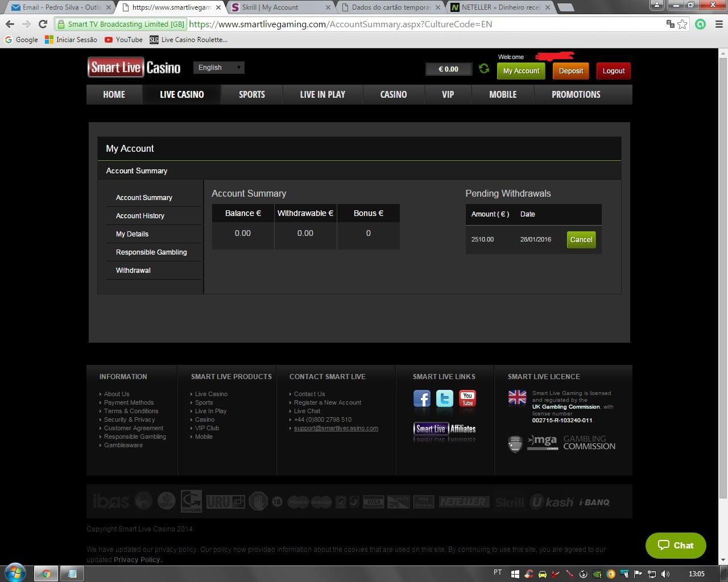Click the Action Center flag tray icon

click(638, 573)
